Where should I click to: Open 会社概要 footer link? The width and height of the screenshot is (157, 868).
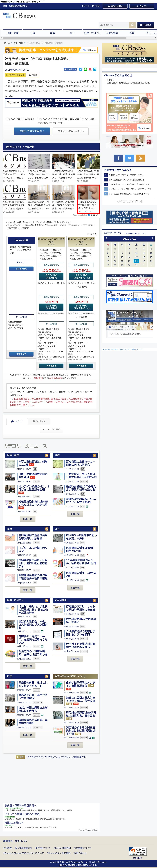point(7,848)
